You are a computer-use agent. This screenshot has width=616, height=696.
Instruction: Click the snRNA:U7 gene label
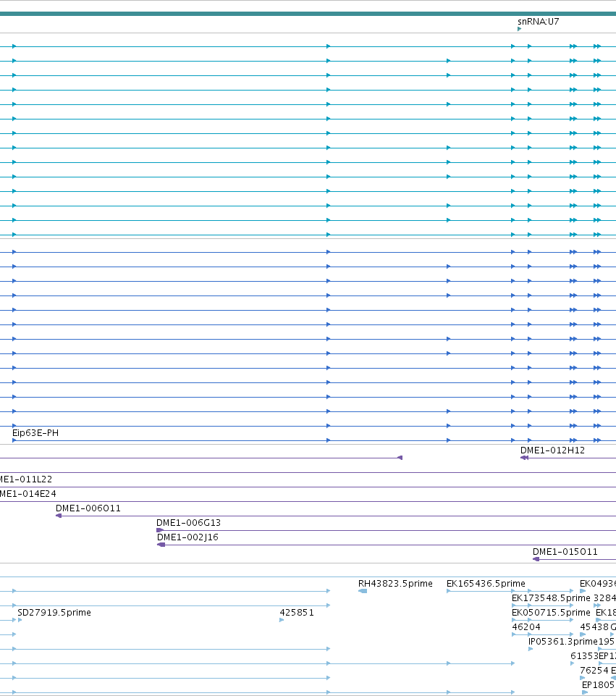coord(538,21)
